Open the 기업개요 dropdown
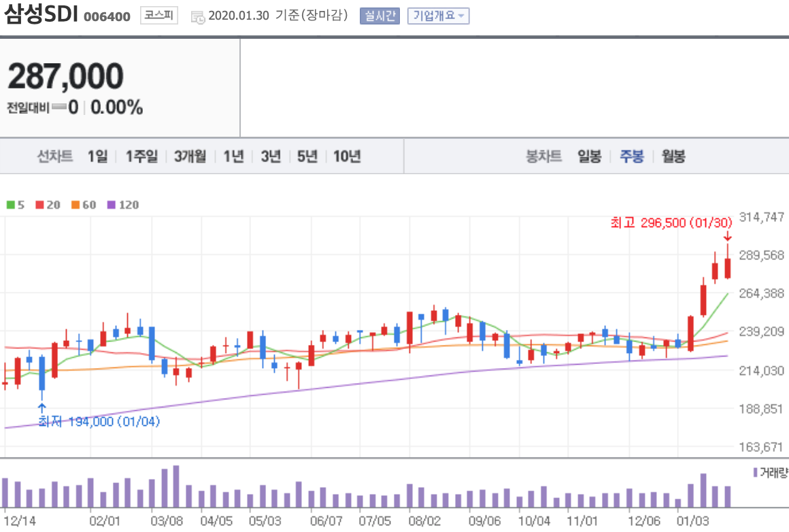Image resolution: width=789 pixels, height=532 pixels. tap(438, 16)
